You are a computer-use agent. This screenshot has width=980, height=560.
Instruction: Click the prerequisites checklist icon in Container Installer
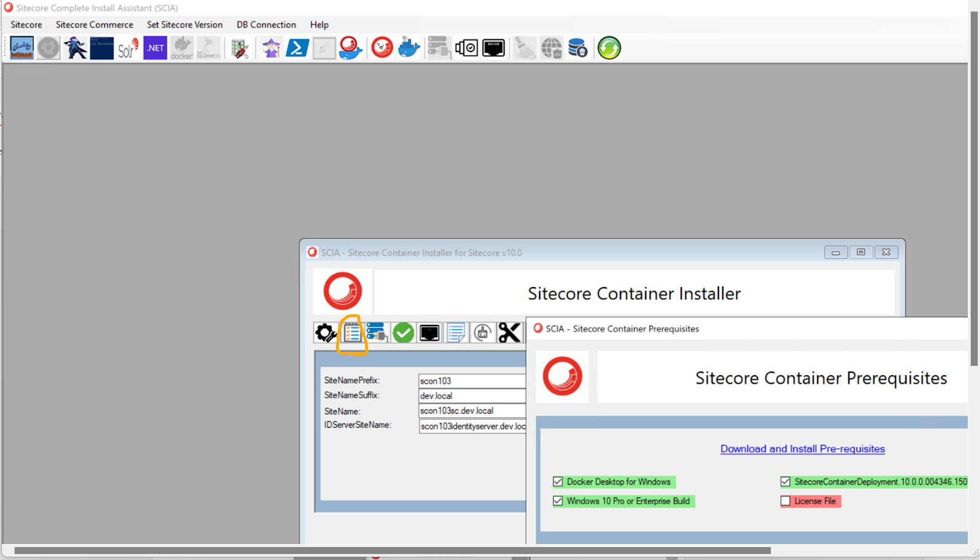(x=352, y=333)
